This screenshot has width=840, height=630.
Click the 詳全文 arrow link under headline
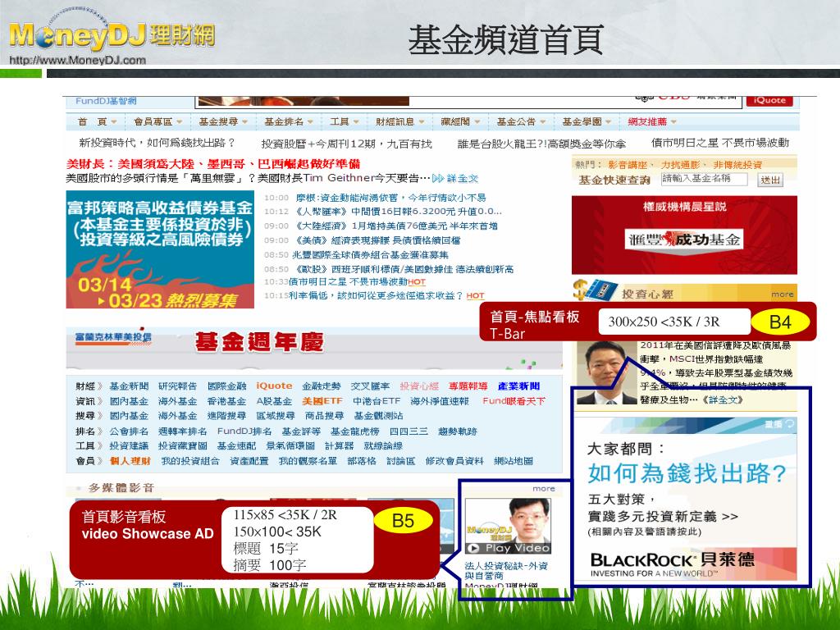(454, 178)
